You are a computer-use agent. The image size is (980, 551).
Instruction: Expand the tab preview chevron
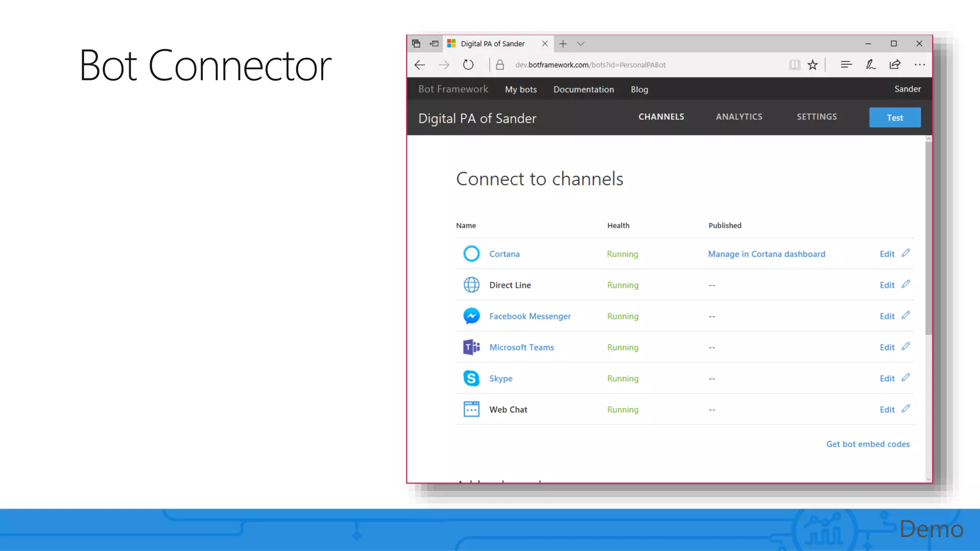click(580, 44)
